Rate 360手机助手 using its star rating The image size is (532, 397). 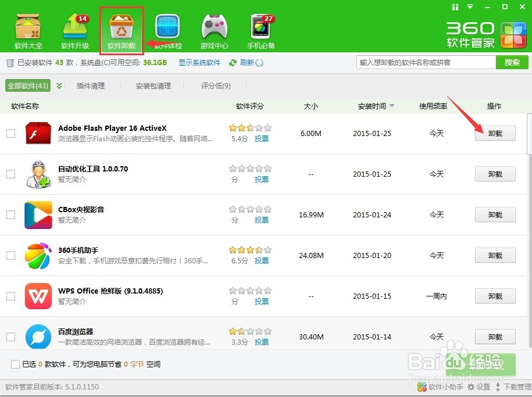[250, 249]
